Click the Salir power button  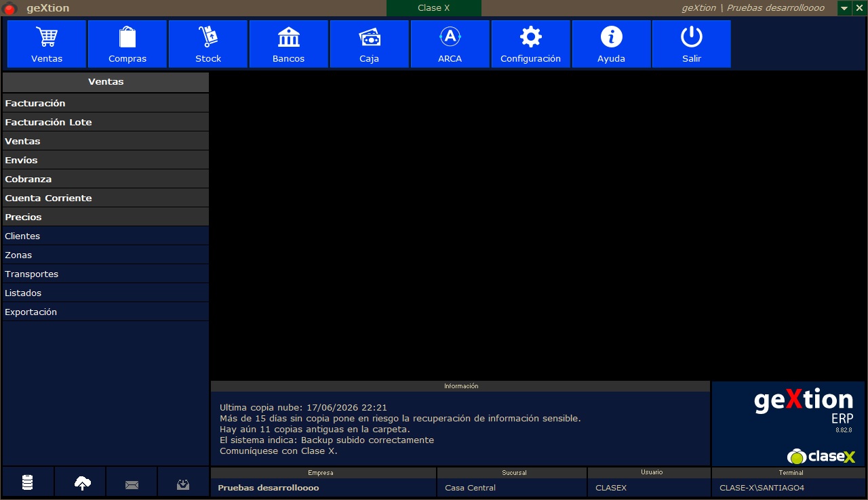tap(692, 44)
